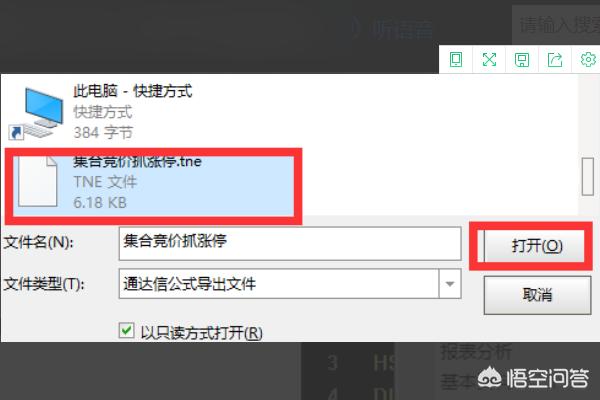Screen dimensions: 600x400
Task: Click the floppy disk save icon
Action: 522,60
